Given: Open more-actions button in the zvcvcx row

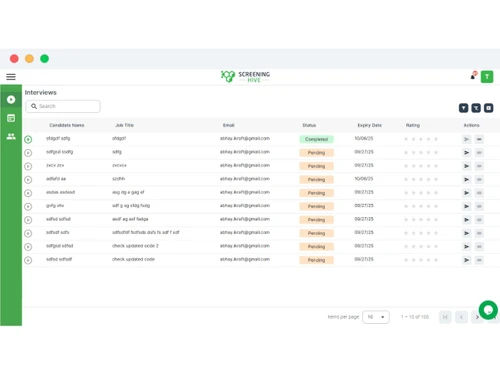Looking at the screenshot, I should point(479,166).
